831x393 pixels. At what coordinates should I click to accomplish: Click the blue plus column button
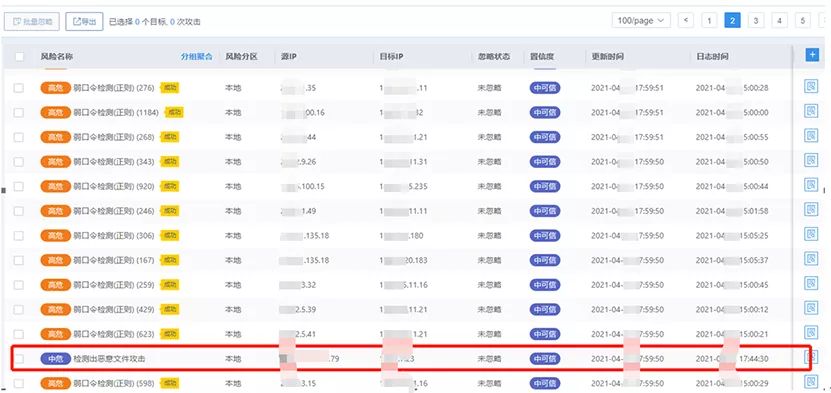pos(811,55)
